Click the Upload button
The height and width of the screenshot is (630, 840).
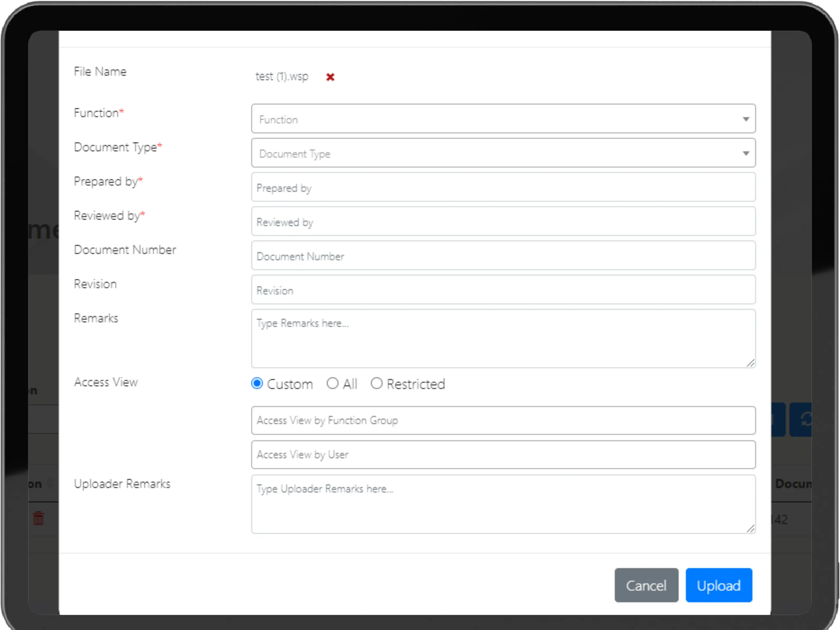pos(719,585)
